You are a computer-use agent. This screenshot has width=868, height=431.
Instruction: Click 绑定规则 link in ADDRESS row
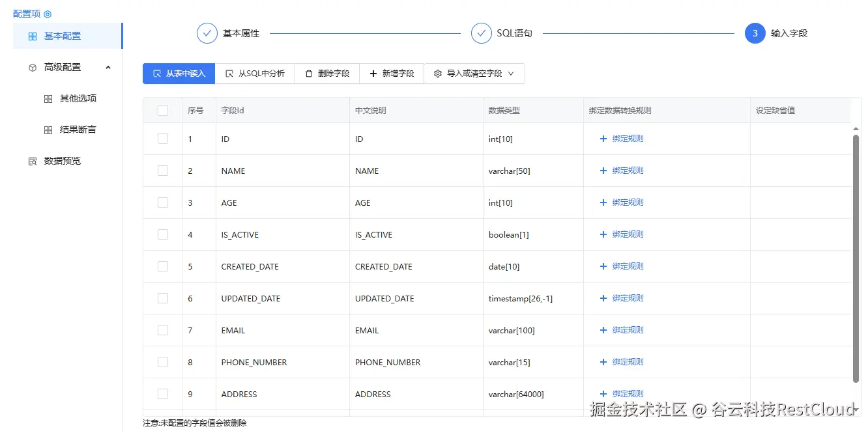[x=628, y=394]
